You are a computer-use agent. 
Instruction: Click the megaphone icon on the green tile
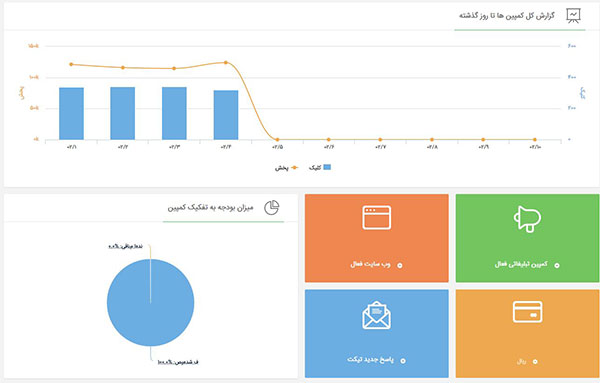[x=527, y=219]
